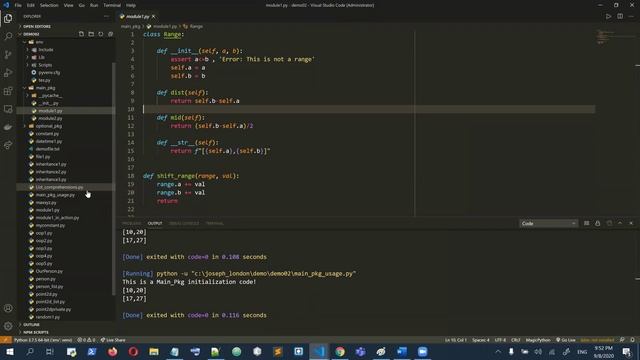Open Zoom from the taskbar

tap(422, 351)
